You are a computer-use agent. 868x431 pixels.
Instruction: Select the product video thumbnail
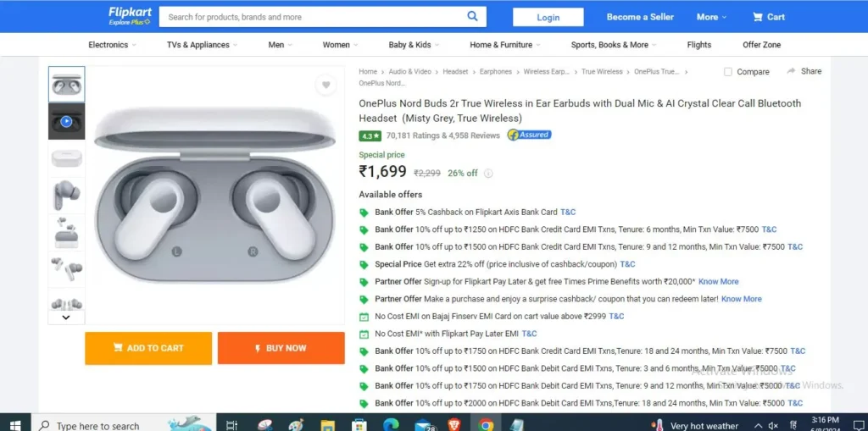[66, 121]
